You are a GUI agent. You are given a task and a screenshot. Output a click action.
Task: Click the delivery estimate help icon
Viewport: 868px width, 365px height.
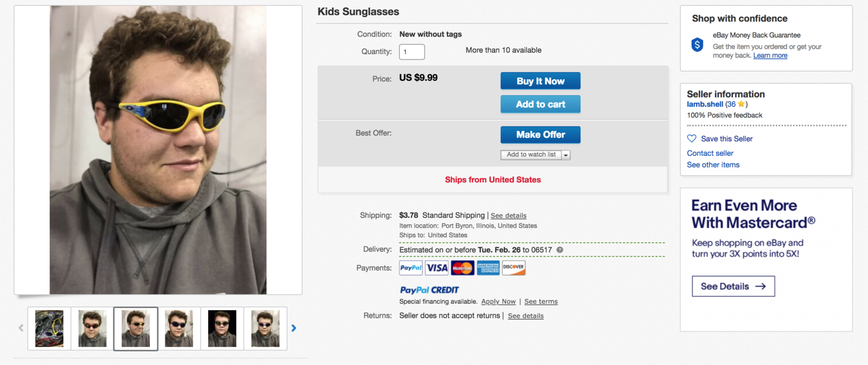tap(560, 250)
